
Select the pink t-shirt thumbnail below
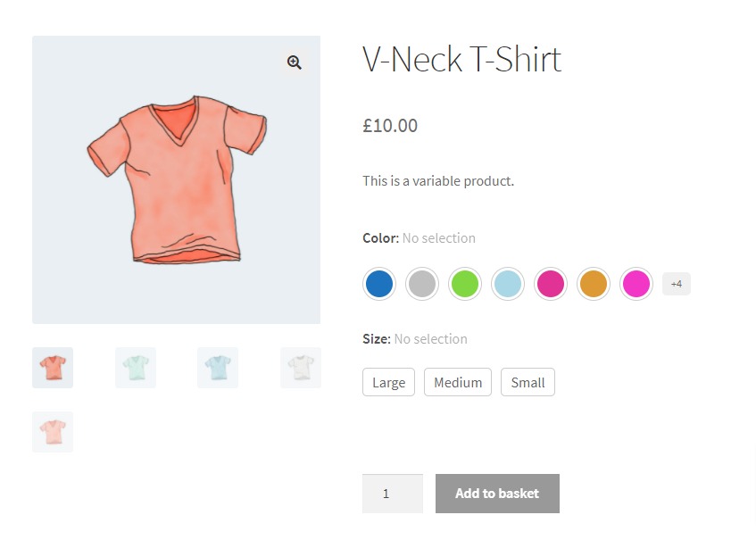(52, 431)
